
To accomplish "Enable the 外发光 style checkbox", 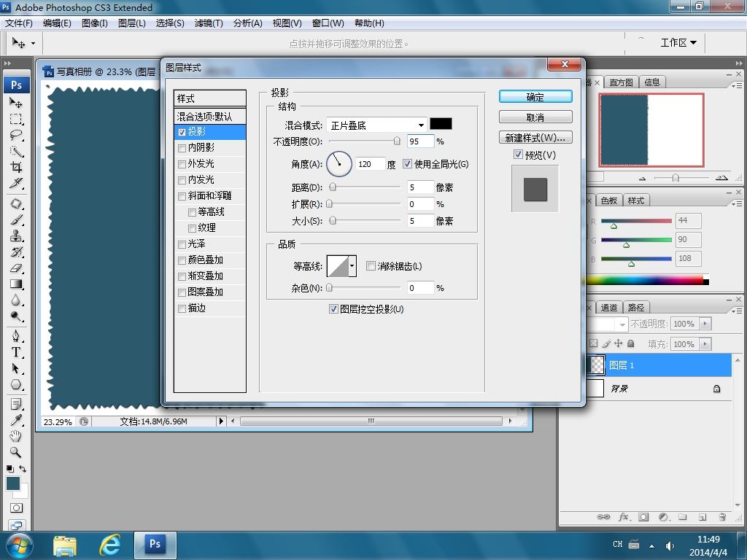I will click(182, 164).
